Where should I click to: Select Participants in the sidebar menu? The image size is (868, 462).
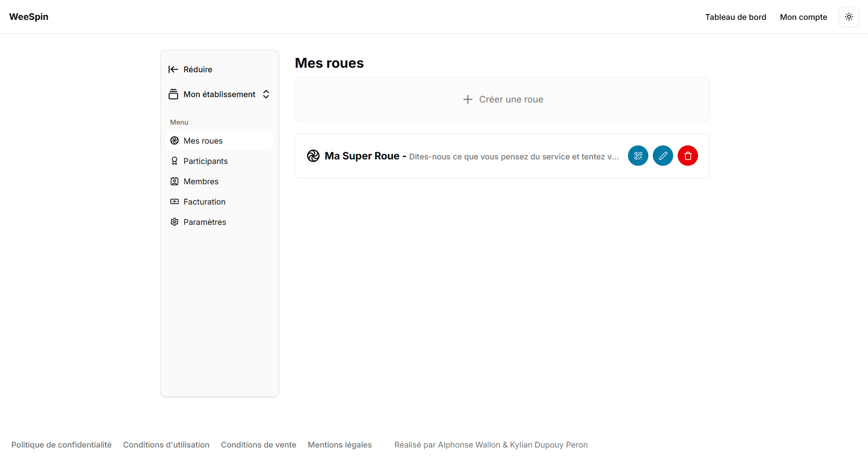coord(205,161)
